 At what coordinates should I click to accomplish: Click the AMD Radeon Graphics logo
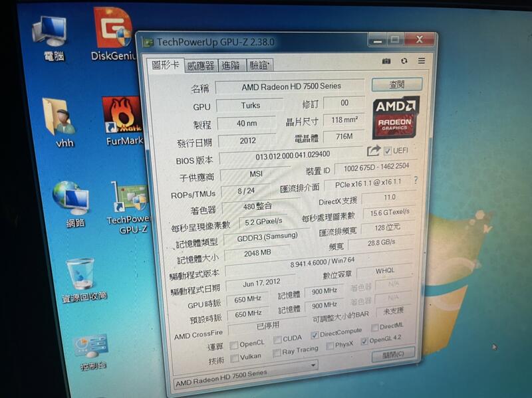coord(394,119)
